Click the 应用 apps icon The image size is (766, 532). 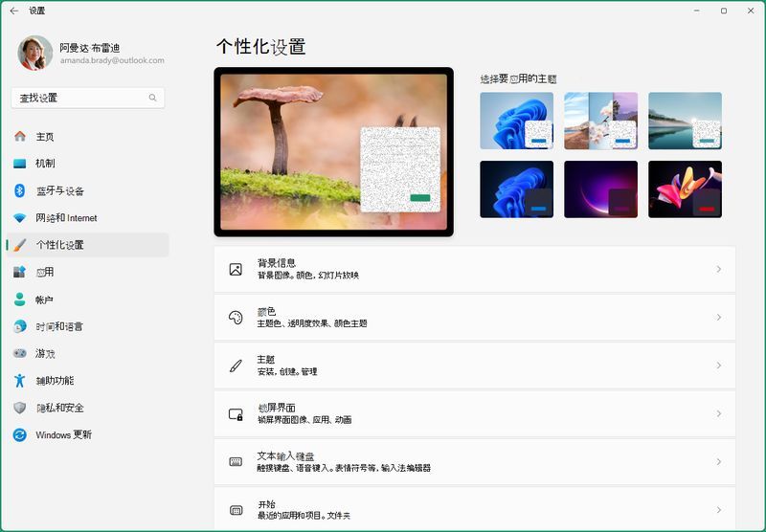pyautogui.click(x=19, y=272)
